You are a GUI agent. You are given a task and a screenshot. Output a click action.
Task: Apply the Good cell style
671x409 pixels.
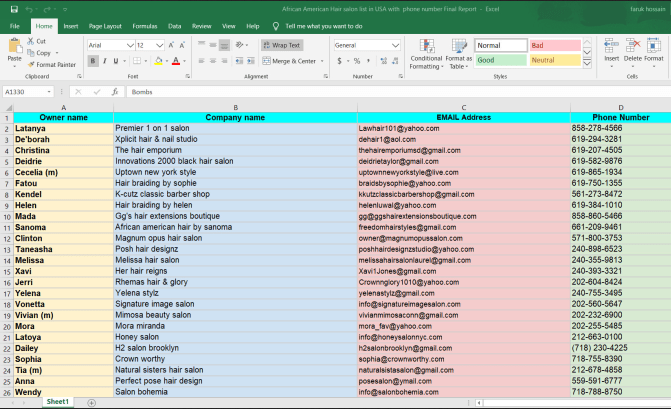498,60
